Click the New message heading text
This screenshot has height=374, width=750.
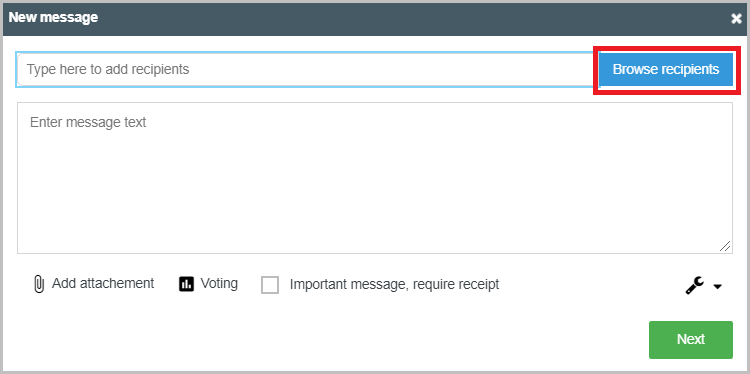click(x=53, y=18)
